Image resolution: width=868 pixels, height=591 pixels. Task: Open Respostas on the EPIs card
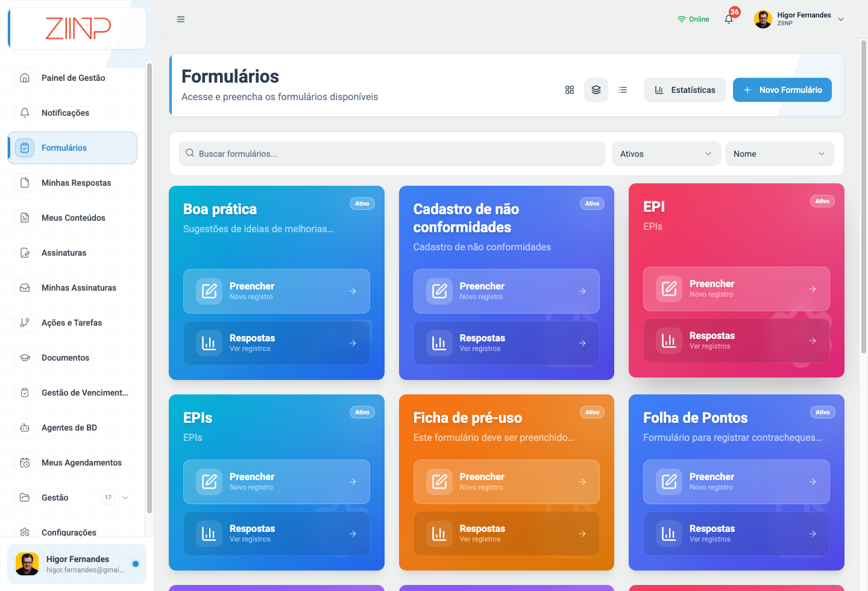click(277, 534)
